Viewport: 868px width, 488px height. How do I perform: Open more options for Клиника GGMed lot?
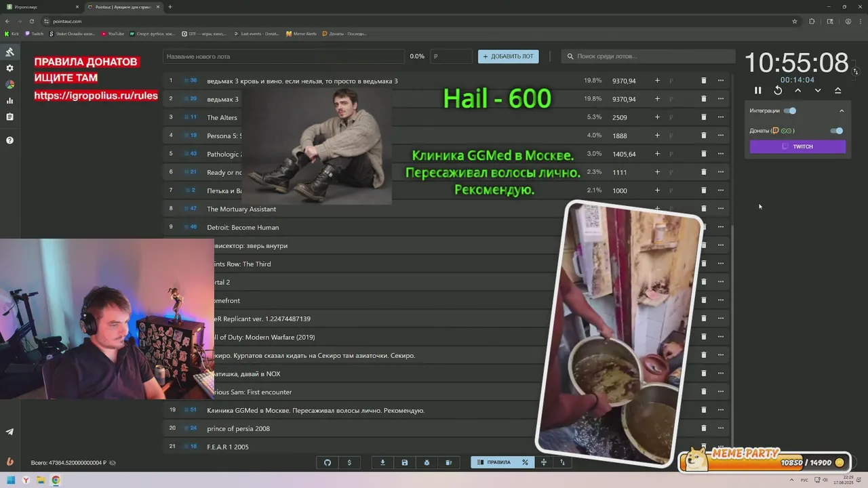coord(721,410)
